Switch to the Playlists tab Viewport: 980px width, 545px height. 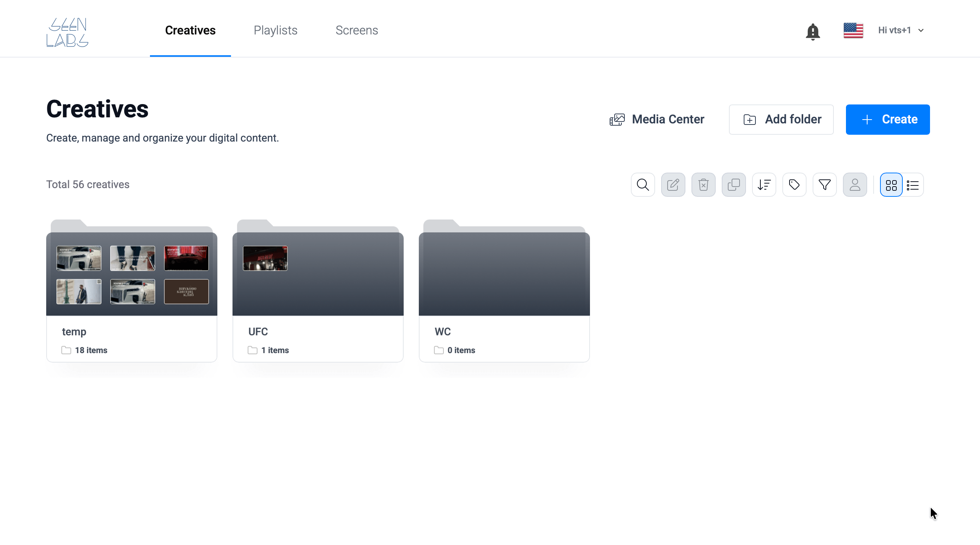click(x=275, y=30)
